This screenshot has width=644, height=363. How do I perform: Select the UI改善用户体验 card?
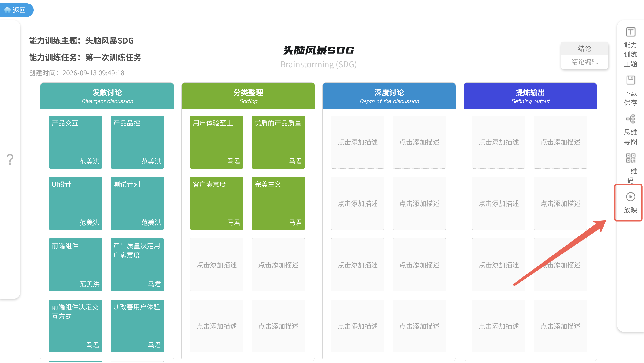(137, 326)
